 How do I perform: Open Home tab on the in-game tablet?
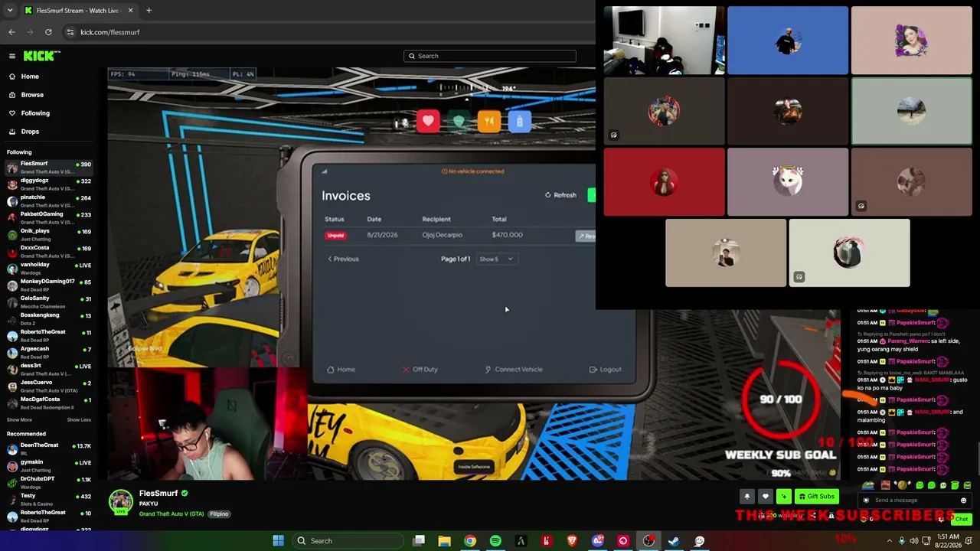pyautogui.click(x=341, y=370)
